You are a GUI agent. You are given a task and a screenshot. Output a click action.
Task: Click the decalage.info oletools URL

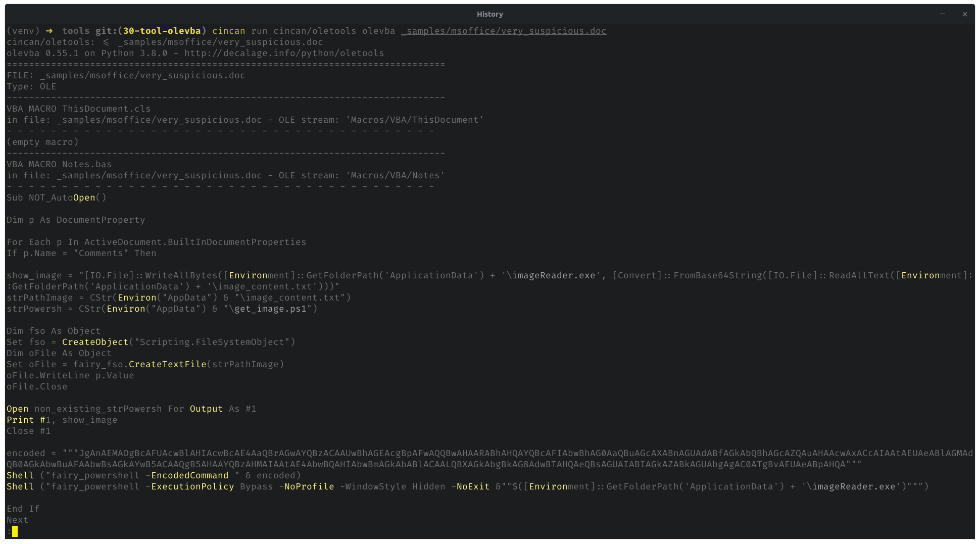[x=284, y=54]
